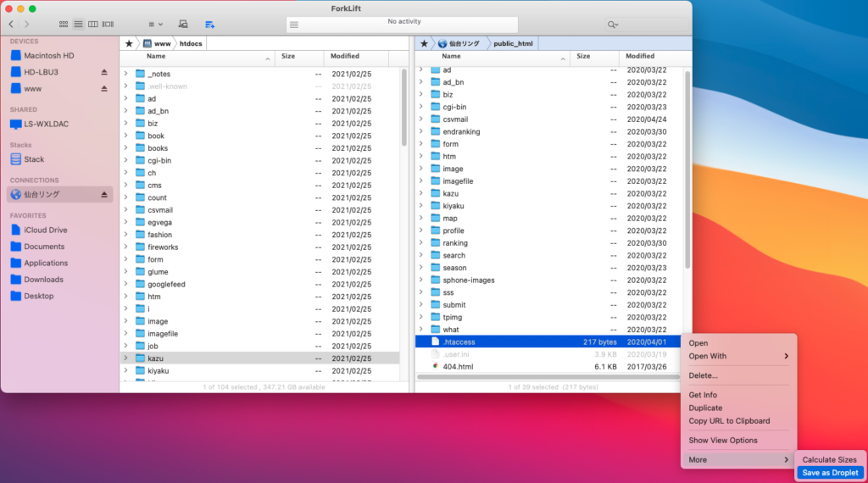Viewport: 868px width, 483px height.
Task: Open Downloads favorite in sidebar
Action: tap(43, 280)
